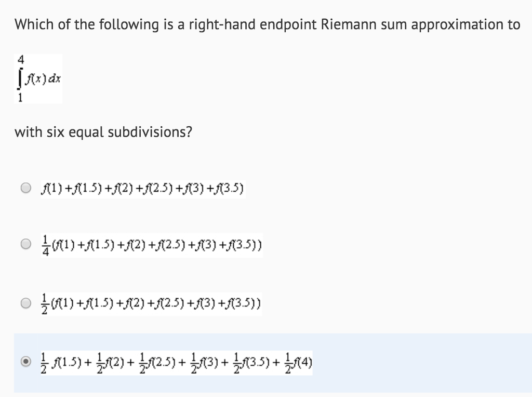Choose the answer with one-fourth coefficient
The width and height of the screenshot is (532, 397).
coord(151,244)
